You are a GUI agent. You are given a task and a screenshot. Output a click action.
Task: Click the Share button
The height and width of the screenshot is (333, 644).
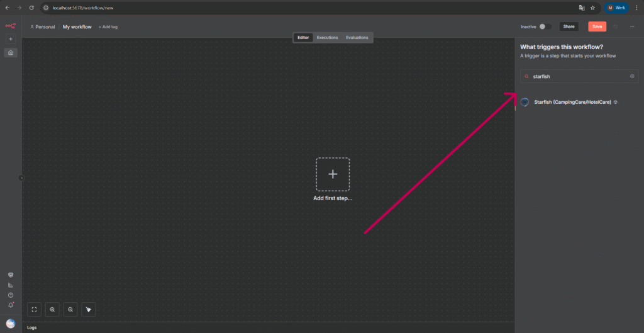point(569,26)
